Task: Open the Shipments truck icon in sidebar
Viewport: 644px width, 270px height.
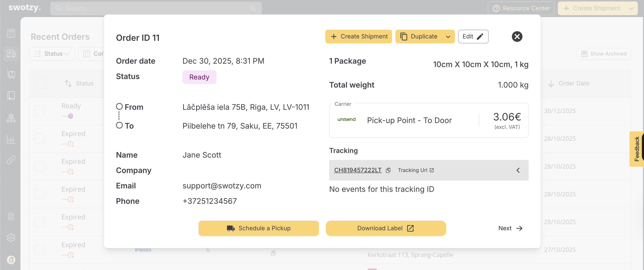Action: (x=11, y=54)
